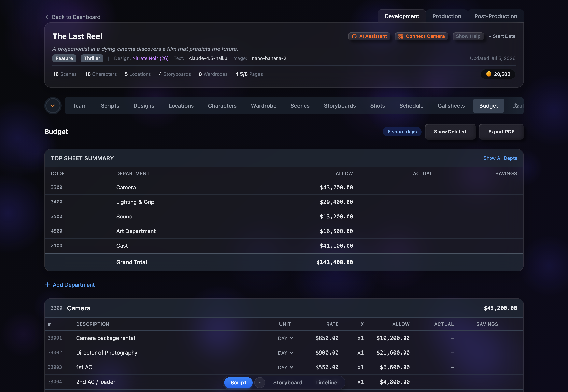Click the claude-4.5-haiku text model value
The width and height of the screenshot is (568, 392).
pos(208,58)
